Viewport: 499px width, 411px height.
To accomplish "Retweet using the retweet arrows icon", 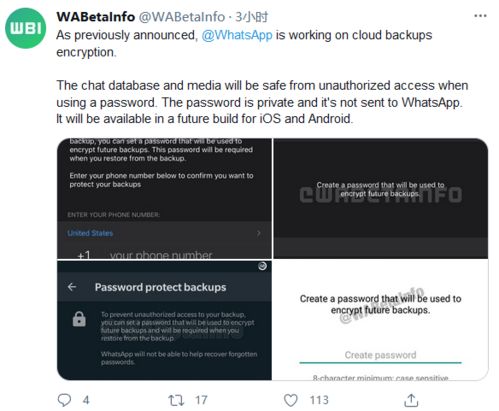I will [x=176, y=400].
